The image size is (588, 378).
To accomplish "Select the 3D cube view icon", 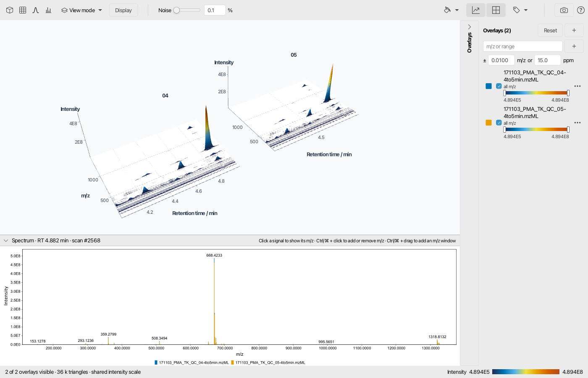I will [10, 10].
